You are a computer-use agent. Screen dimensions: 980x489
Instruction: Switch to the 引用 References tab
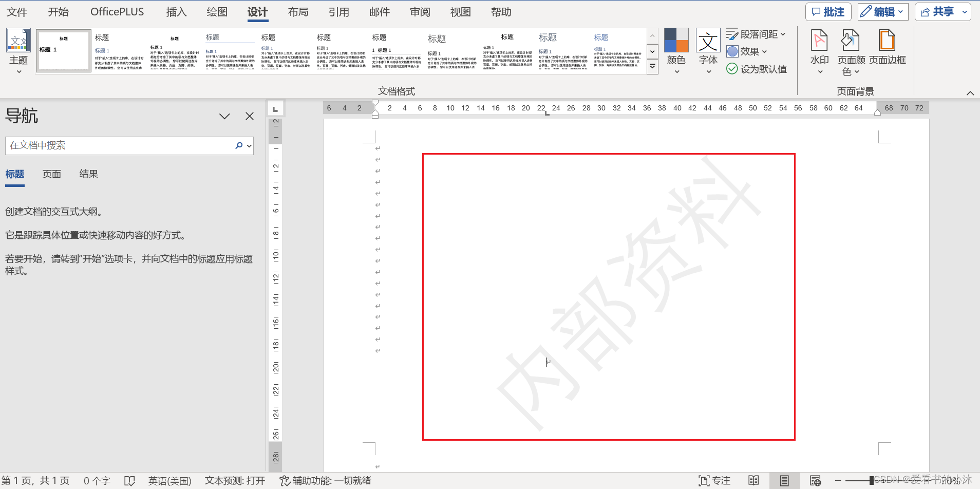pos(338,12)
